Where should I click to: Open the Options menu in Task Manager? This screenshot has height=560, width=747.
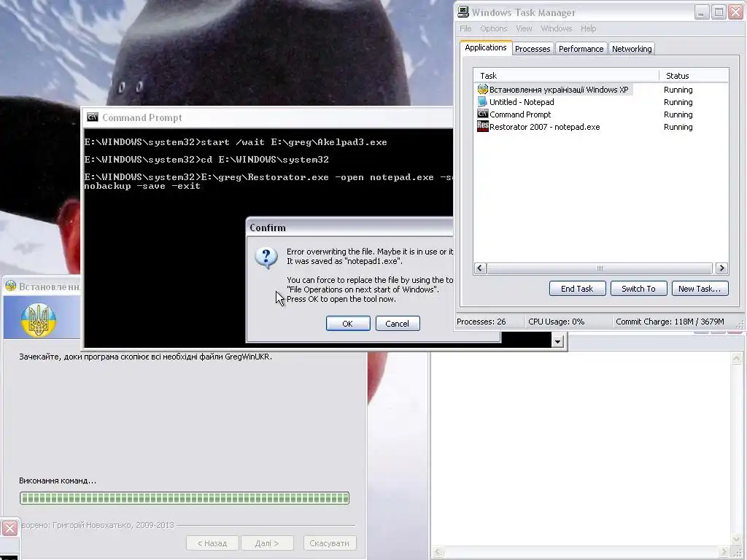point(494,28)
